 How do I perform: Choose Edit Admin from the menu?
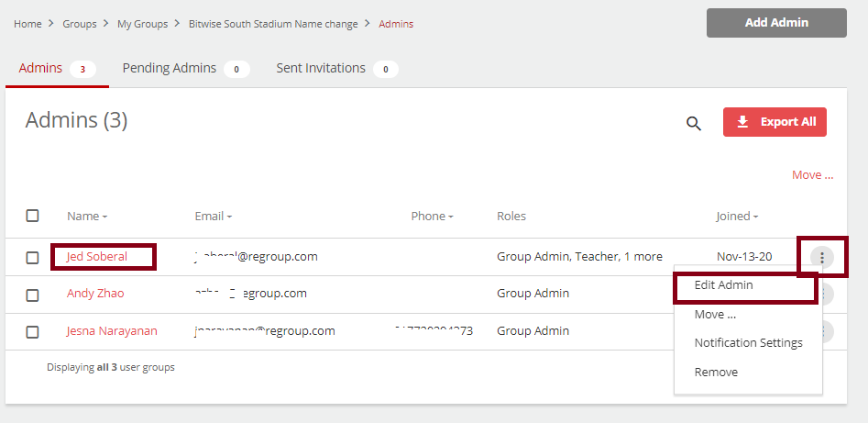(x=723, y=285)
